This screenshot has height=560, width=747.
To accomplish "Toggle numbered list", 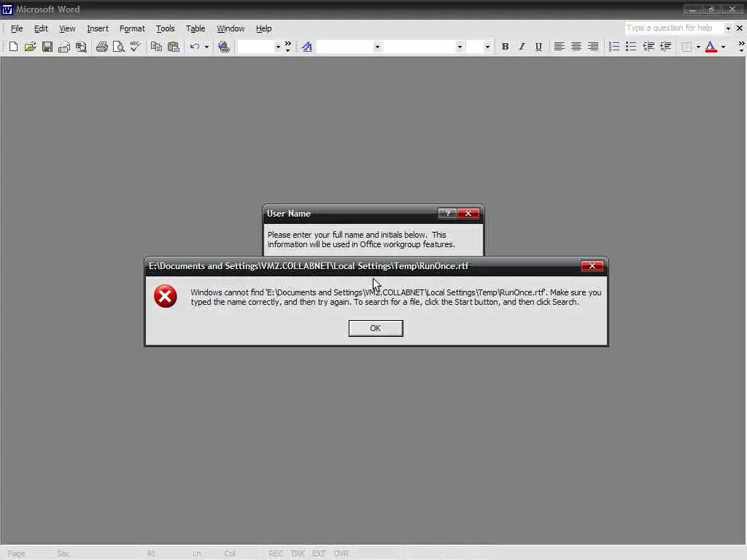I will click(x=614, y=47).
